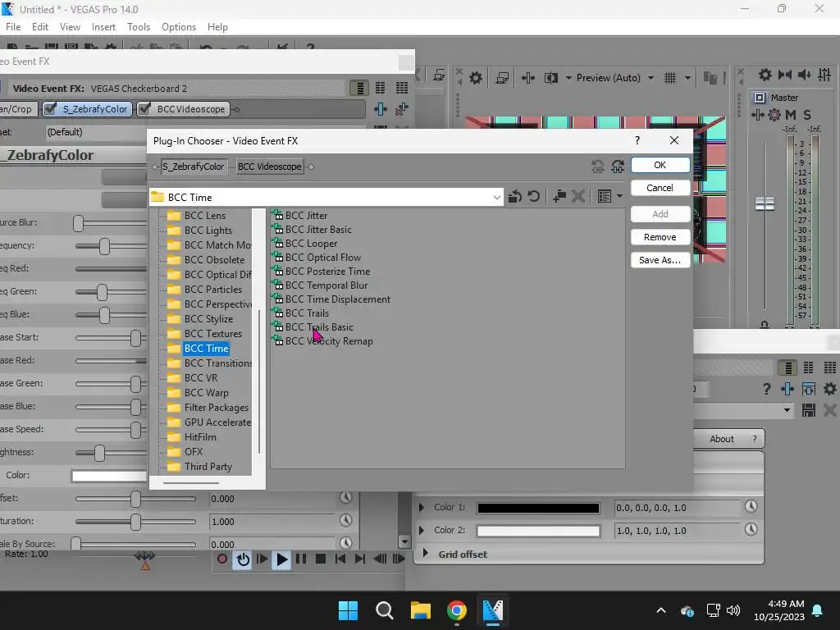
Task: Toggle Split Screen View in preview
Action: point(551,78)
